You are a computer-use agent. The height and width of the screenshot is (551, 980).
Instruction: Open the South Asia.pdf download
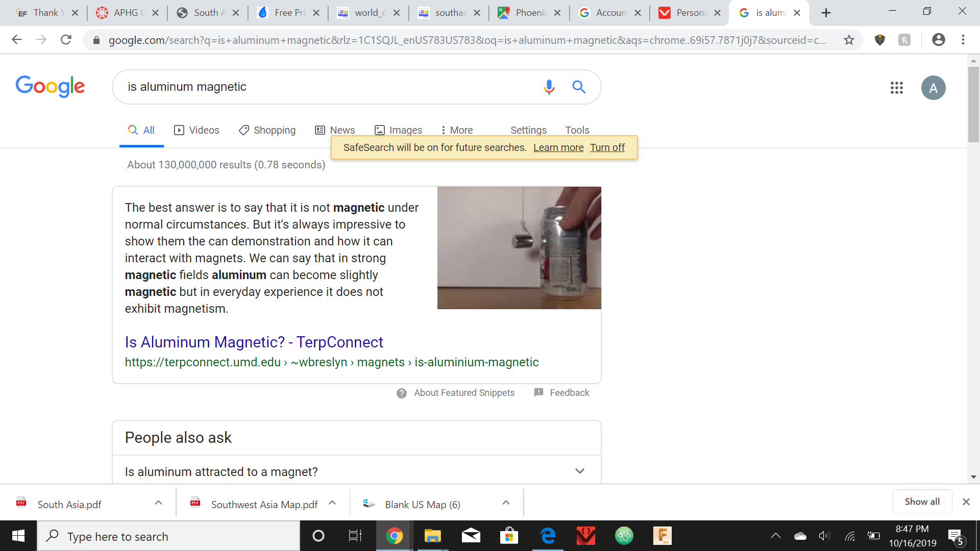click(69, 504)
